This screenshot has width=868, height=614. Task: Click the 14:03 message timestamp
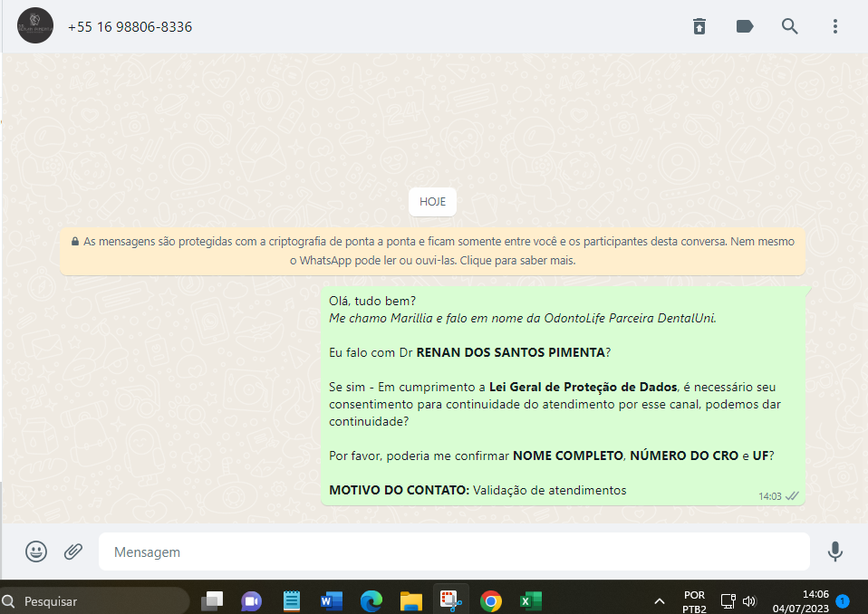pos(769,496)
